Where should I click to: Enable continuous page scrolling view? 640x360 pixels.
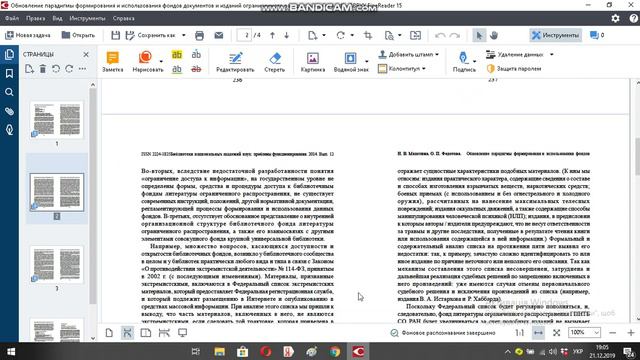coord(127,333)
